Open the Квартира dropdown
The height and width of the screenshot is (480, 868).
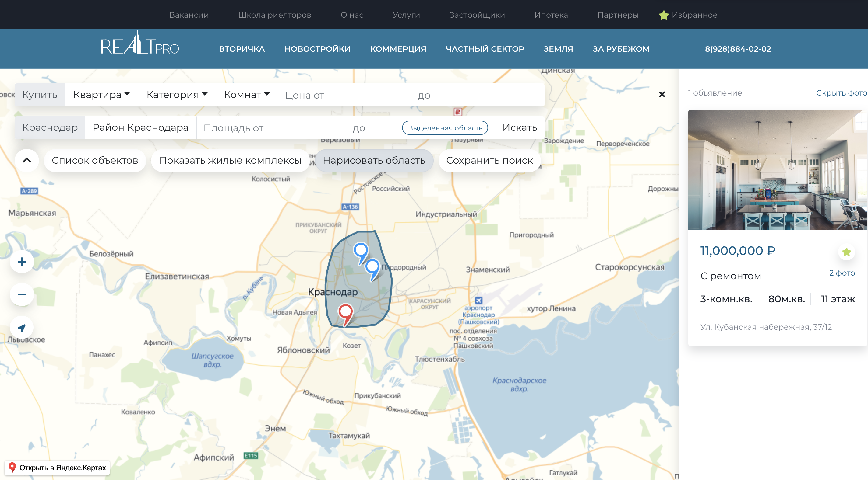point(101,95)
